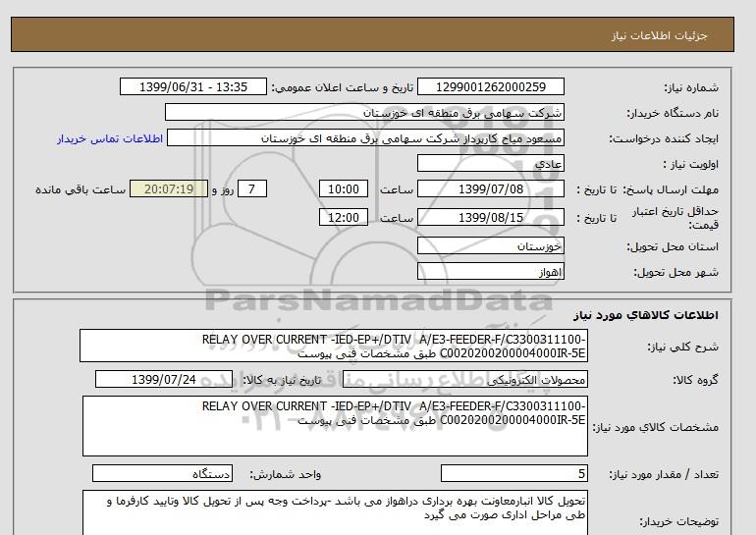Click the quantity field showing 5
Image resolution: width=756 pixels, height=535 pixels.
click(514, 474)
